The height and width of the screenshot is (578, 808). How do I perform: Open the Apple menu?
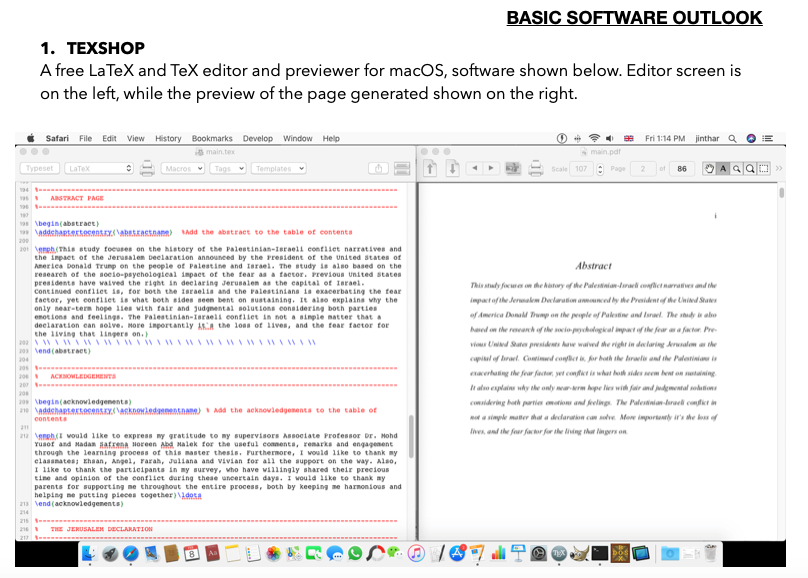(31, 138)
